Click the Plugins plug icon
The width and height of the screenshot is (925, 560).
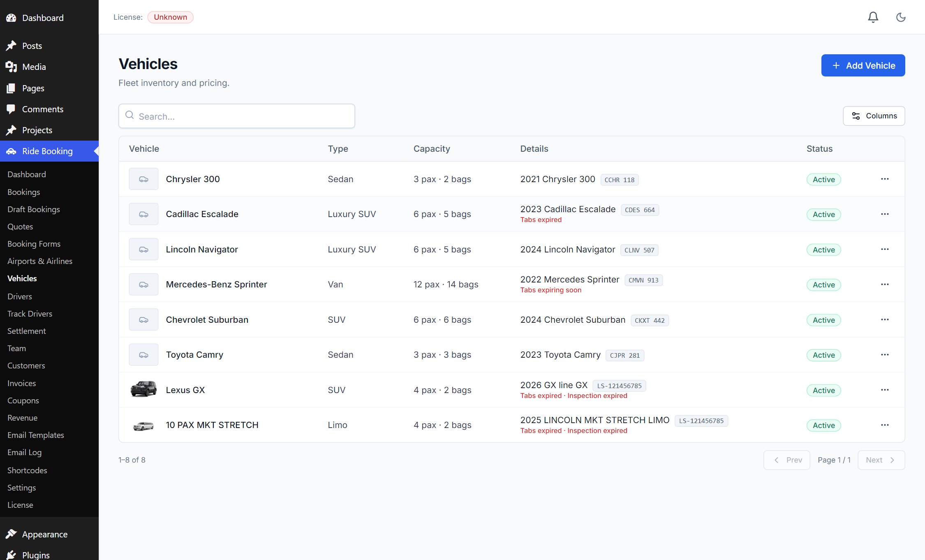click(x=11, y=555)
